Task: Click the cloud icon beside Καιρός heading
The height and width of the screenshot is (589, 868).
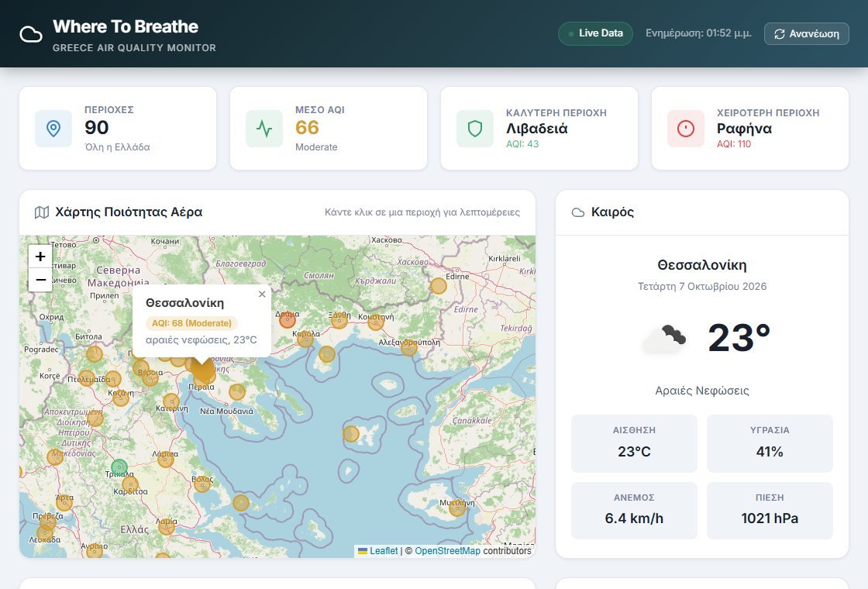Action: click(578, 212)
